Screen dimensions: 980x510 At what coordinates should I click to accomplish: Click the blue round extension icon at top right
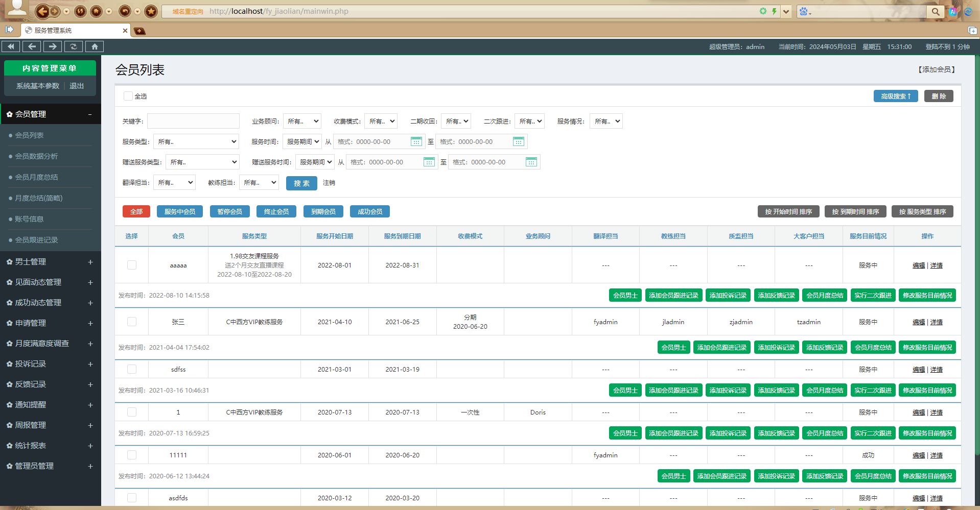(968, 12)
